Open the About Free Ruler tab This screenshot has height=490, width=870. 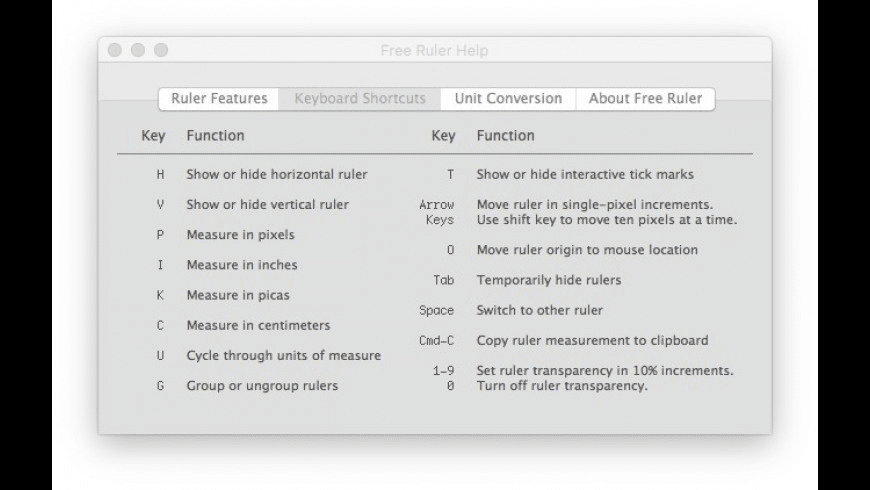click(645, 99)
